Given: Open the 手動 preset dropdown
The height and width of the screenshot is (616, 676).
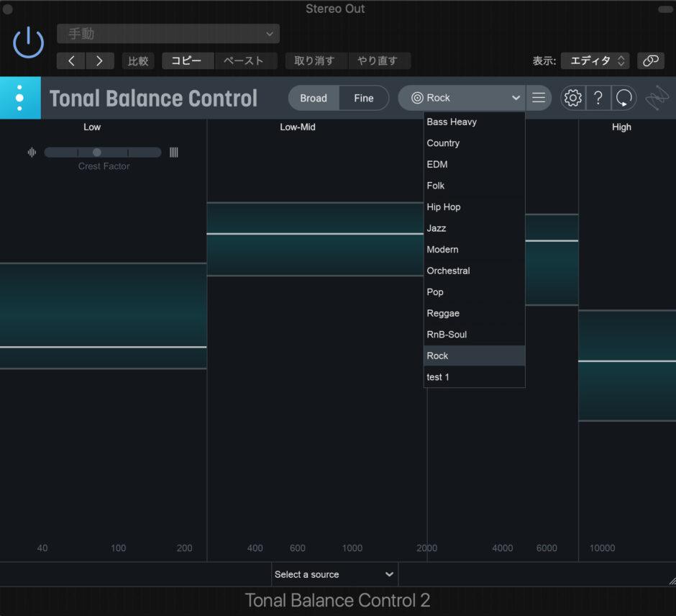Looking at the screenshot, I should click(168, 33).
